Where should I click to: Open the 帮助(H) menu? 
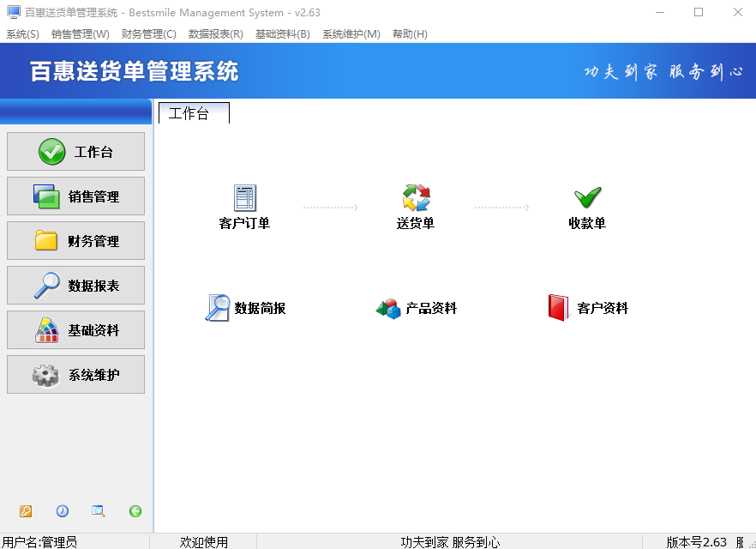pyautogui.click(x=410, y=34)
